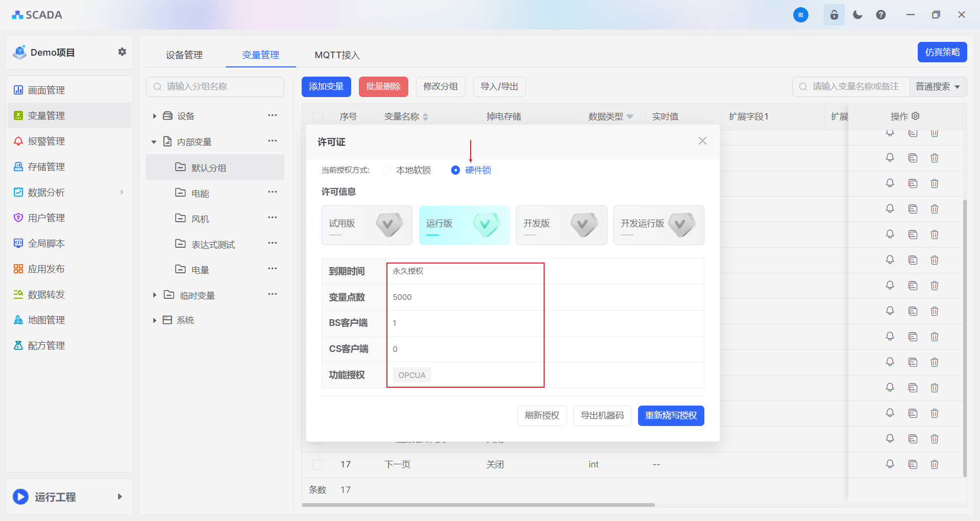
Task: Open the more options dots for 电能 group
Action: coord(273,192)
